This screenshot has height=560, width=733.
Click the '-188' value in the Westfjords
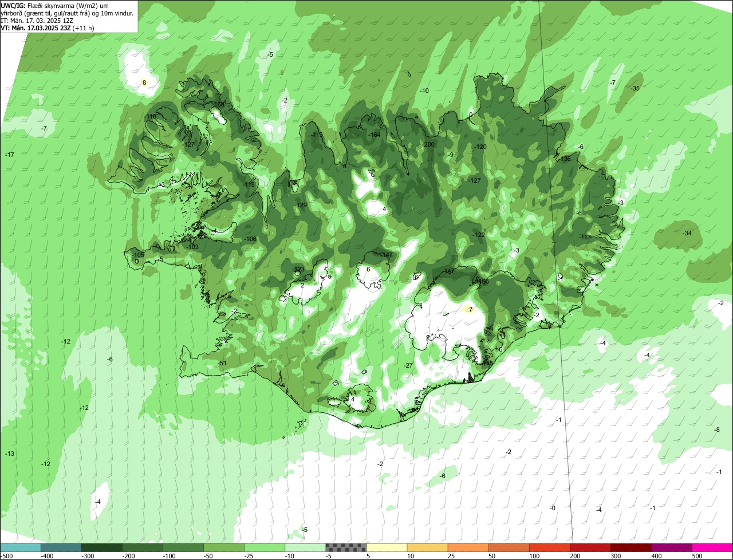(x=218, y=104)
